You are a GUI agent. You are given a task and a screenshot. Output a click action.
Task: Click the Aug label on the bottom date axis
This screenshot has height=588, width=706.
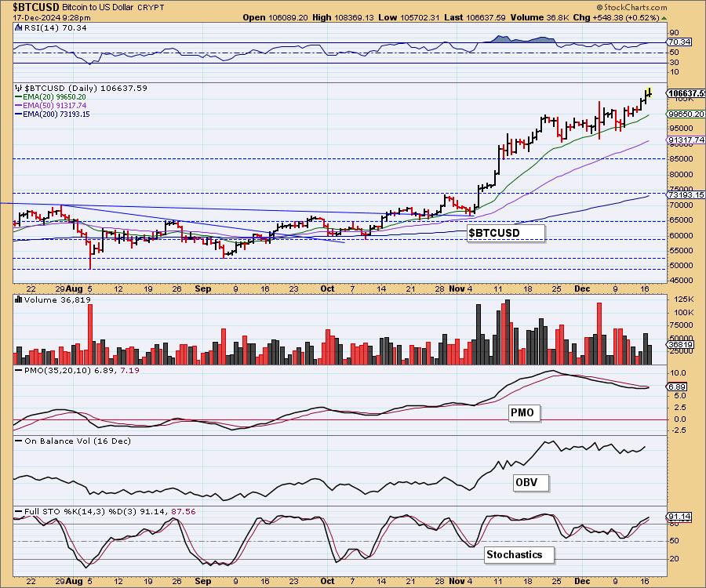pyautogui.click(x=74, y=581)
